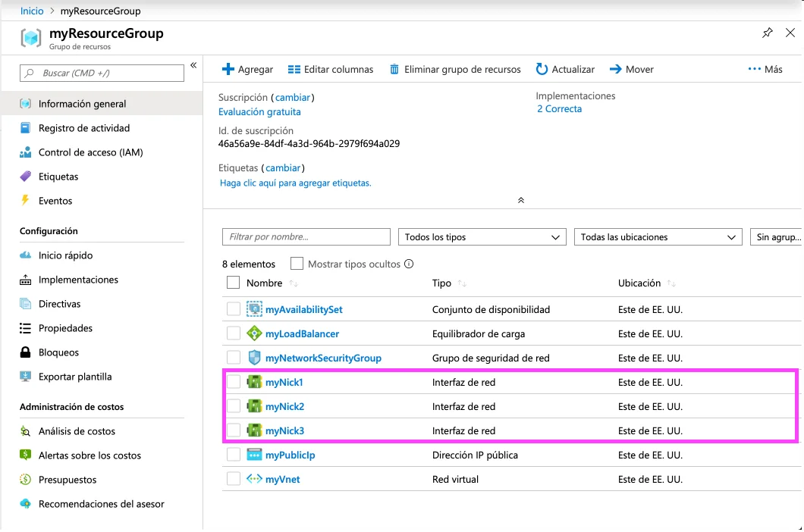Select the myNetworkSecurityGroup row checkbox
This screenshot has width=804, height=532.
tap(234, 358)
